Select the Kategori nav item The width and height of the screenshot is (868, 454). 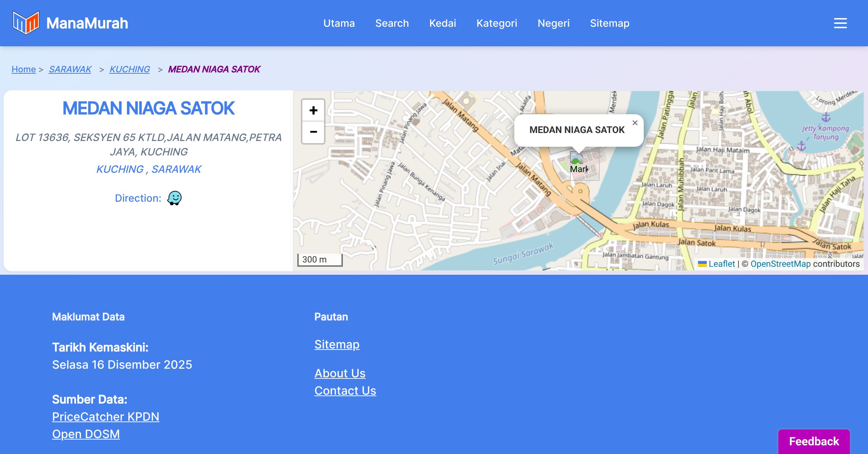tap(497, 23)
